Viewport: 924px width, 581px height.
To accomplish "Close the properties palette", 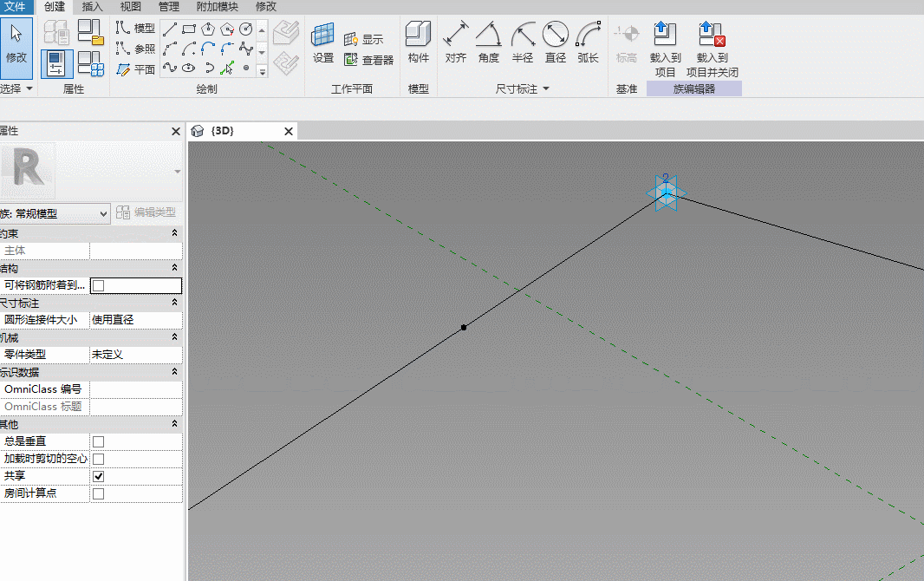I will [176, 132].
